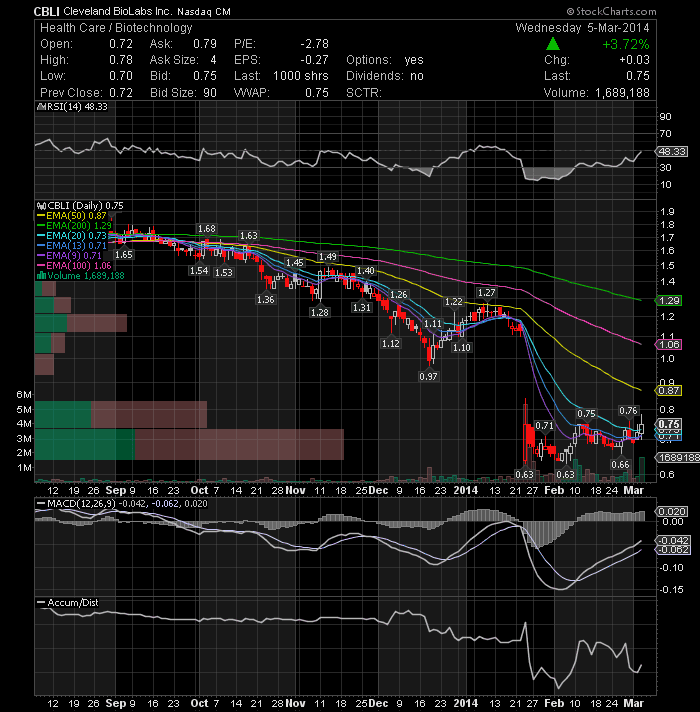This screenshot has width=700, height=712.
Task: Click the 1.12 price low annotation
Action: point(391,343)
